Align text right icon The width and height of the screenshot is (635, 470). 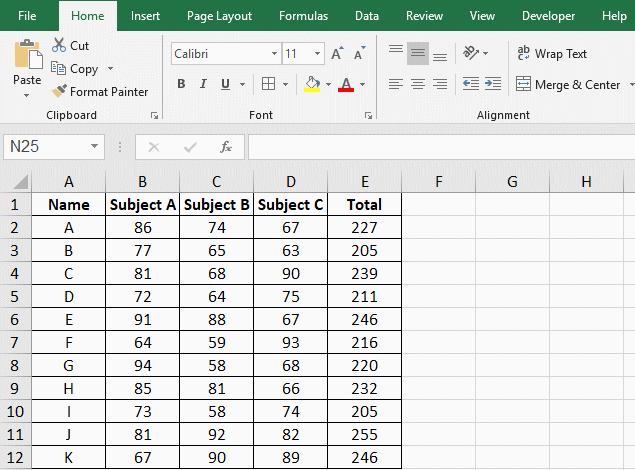tap(440, 84)
